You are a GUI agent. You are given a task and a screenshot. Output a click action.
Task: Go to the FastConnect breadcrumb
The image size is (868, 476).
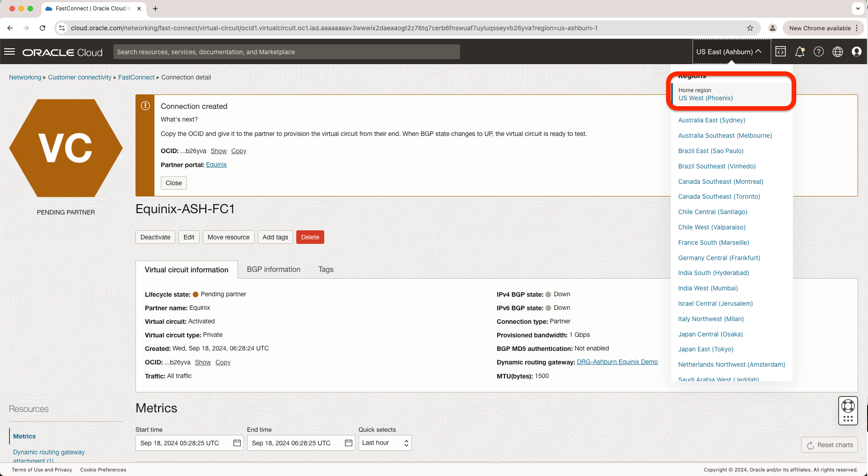[136, 77]
